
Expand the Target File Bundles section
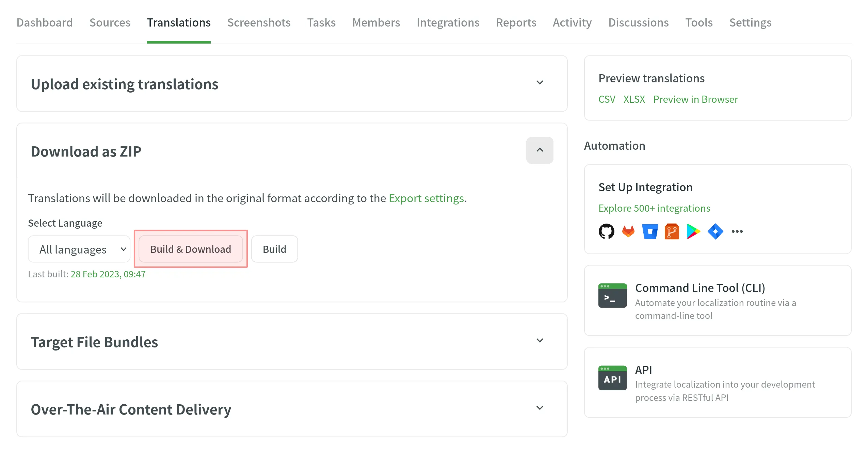point(540,341)
